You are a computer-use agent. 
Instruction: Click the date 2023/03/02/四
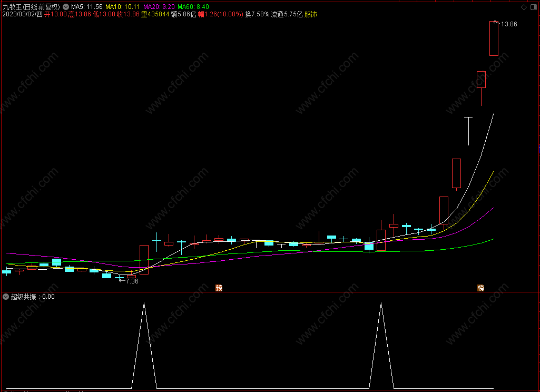pyautogui.click(x=22, y=14)
